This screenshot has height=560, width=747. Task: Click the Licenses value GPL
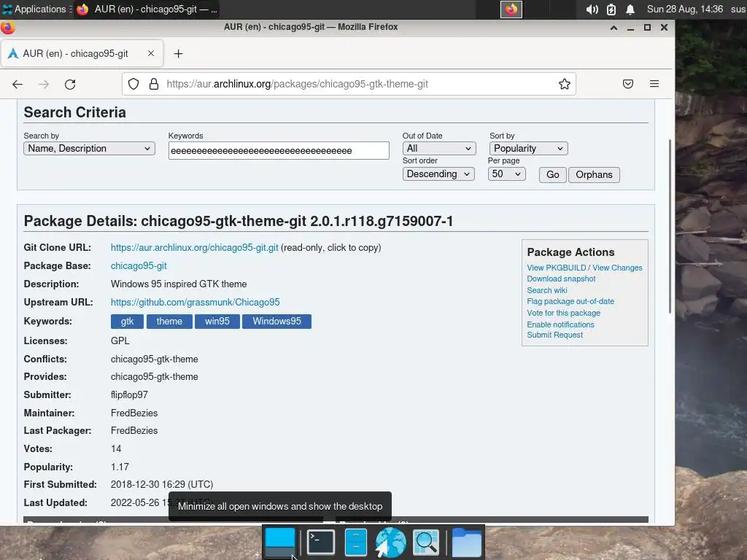pos(120,341)
